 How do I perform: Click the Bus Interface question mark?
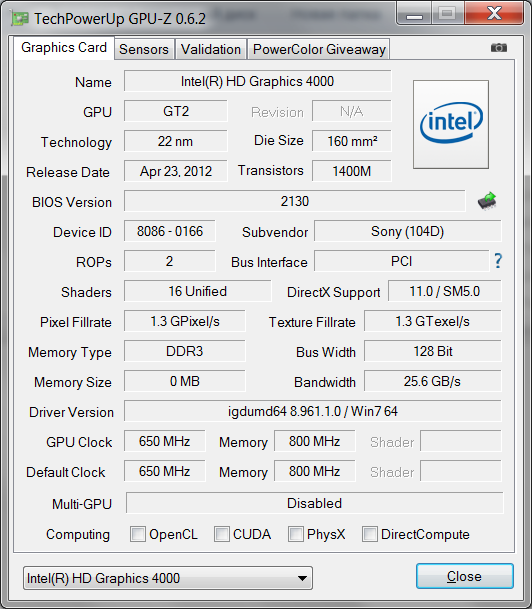[x=498, y=261]
